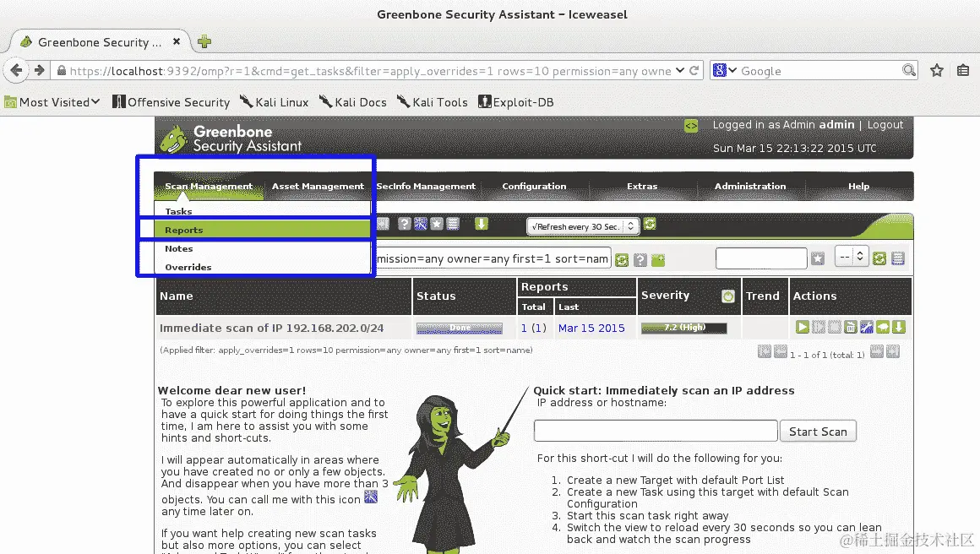Toggle overrides icon in the Severity column header
980x554 pixels.
(x=728, y=296)
